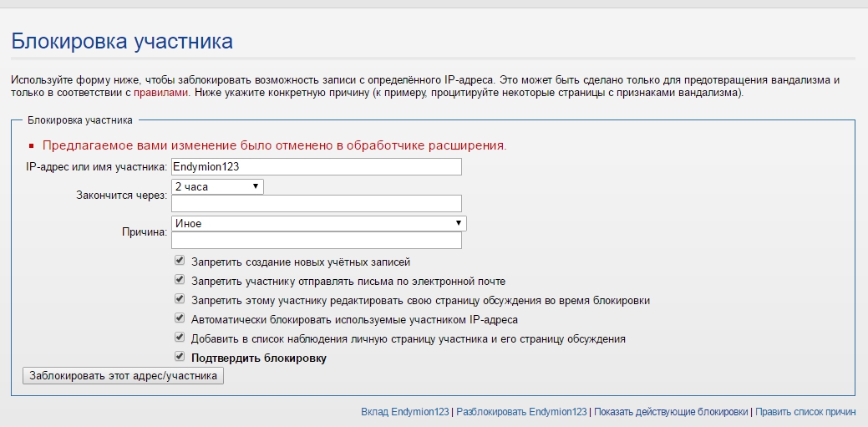868x427 pixels.
Task: Uncheck 'Подтвердить блокировку' checkbox
Action: tap(180, 357)
